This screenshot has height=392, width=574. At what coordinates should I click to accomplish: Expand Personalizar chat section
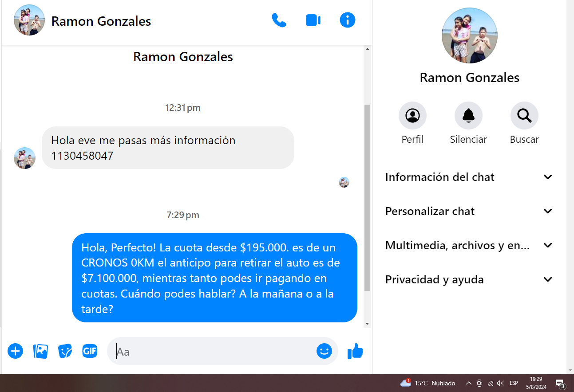[x=469, y=211]
